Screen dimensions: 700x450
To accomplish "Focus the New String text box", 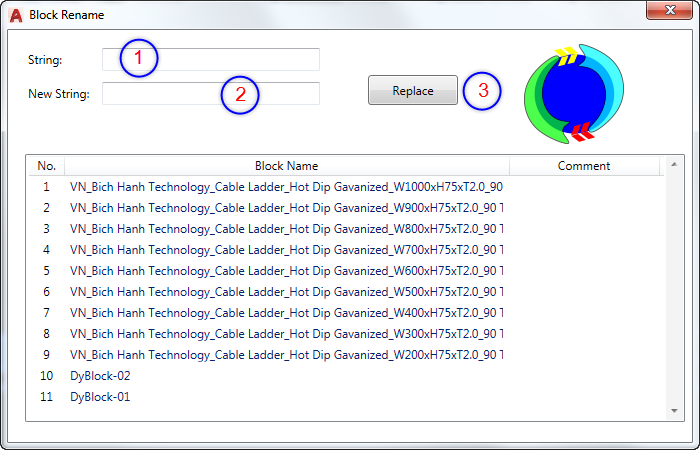I will (x=211, y=93).
